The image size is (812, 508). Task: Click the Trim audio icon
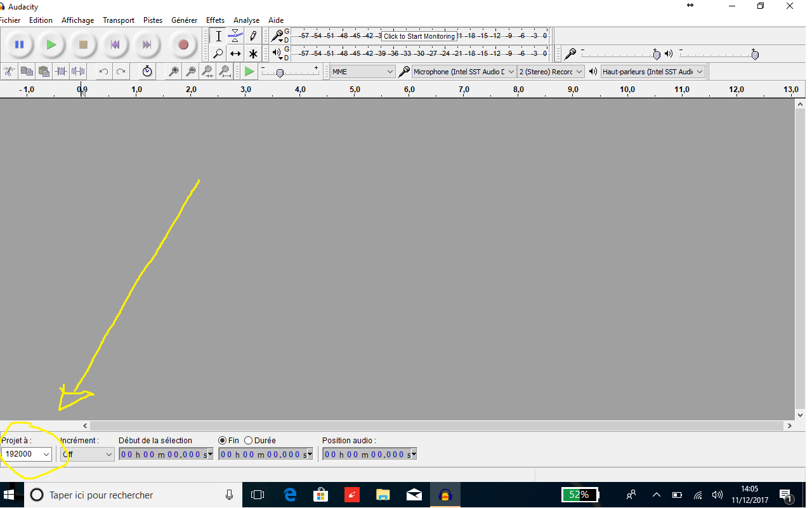(x=61, y=72)
